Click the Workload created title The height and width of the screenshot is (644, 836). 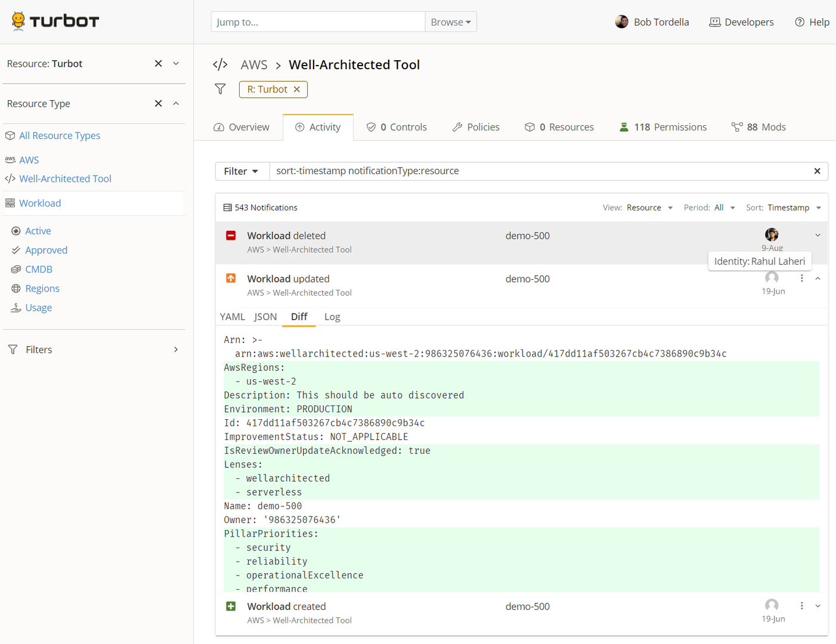(286, 606)
